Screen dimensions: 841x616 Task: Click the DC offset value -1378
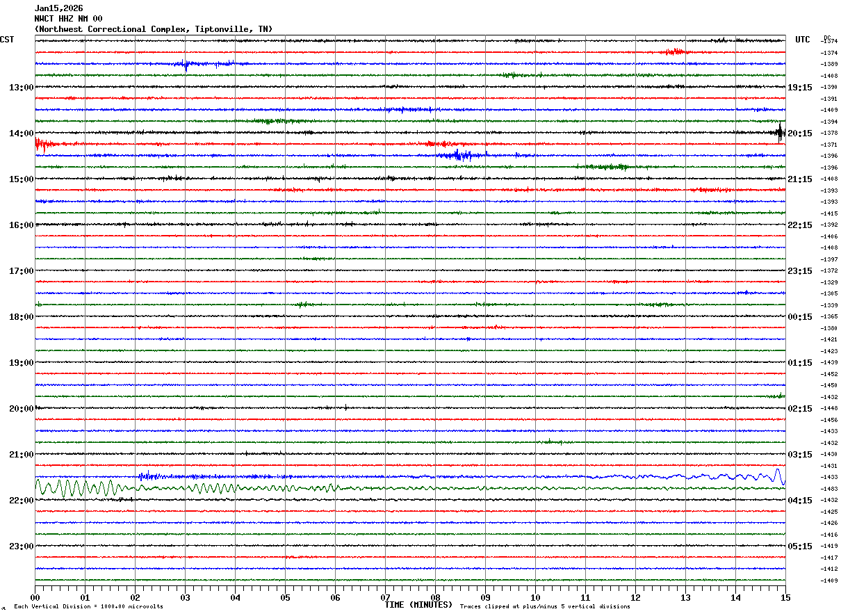click(828, 133)
